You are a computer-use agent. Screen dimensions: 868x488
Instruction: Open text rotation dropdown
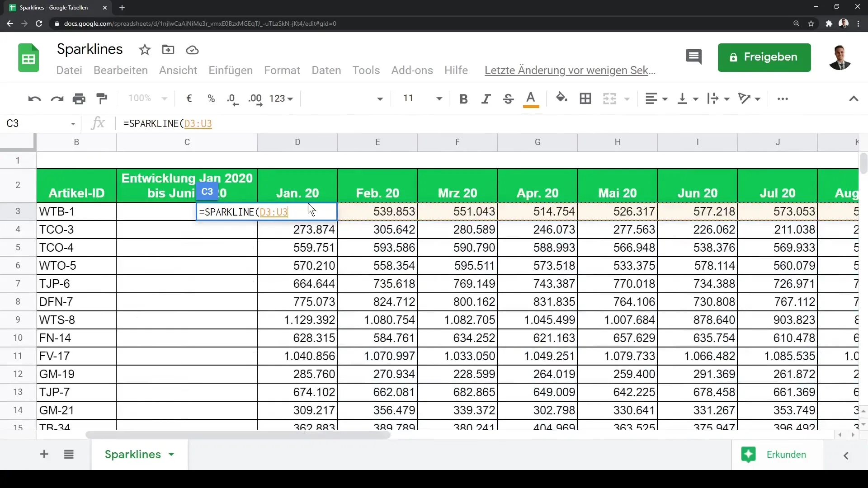pos(749,99)
